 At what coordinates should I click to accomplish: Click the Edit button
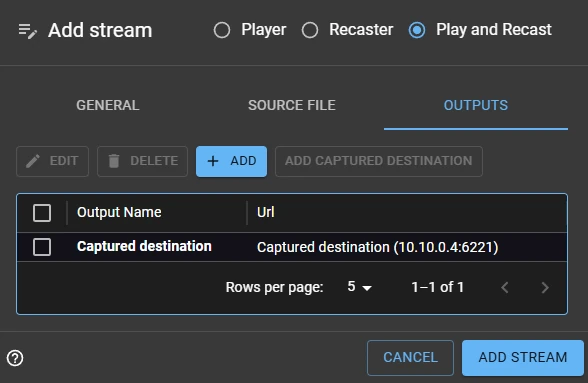click(x=52, y=161)
